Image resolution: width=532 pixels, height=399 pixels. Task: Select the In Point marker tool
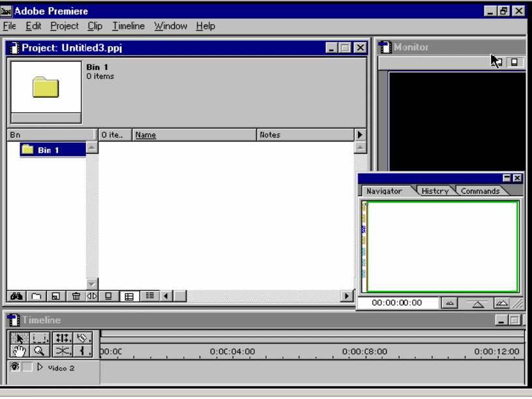pos(82,351)
